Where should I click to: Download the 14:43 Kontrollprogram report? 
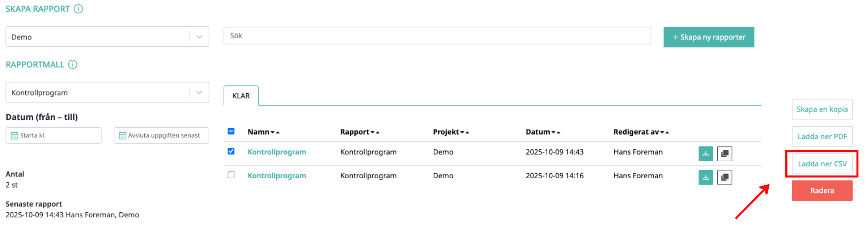(705, 153)
